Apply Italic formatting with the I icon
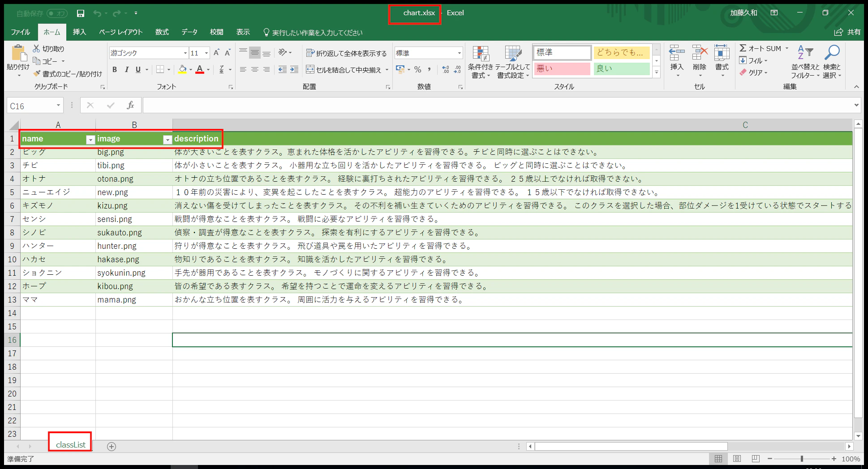Viewport: 868px width, 469px height. 127,69
